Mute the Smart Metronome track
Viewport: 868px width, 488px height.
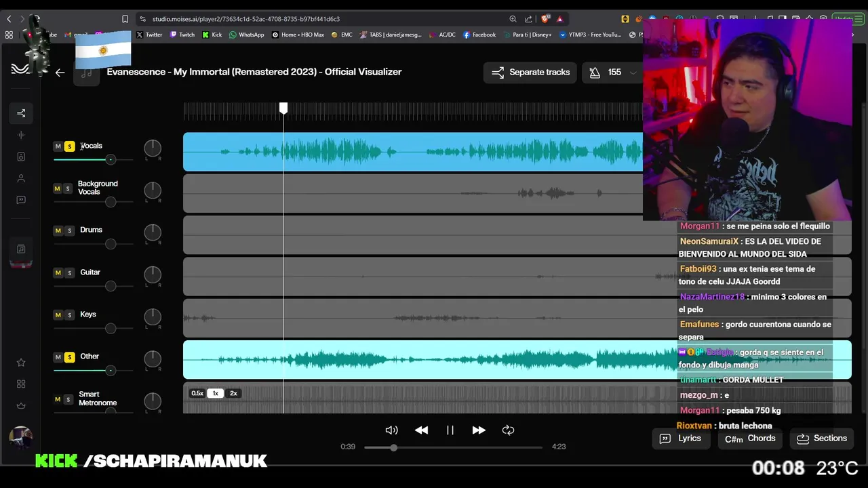[x=58, y=399]
